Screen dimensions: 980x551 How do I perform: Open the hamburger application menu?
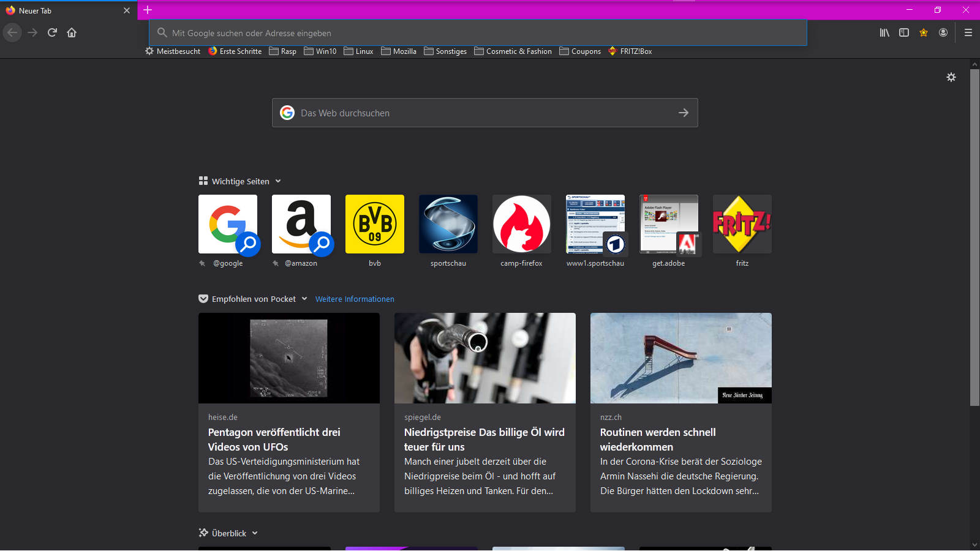[968, 32]
